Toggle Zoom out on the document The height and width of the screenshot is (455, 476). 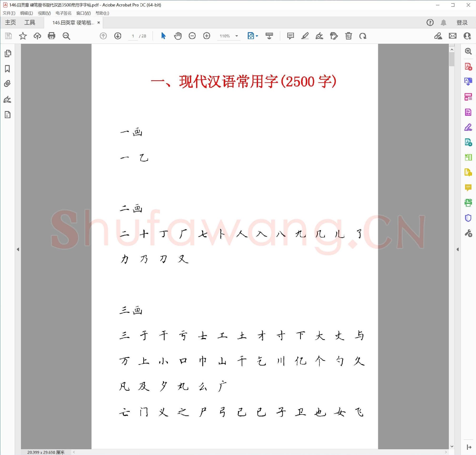(192, 36)
